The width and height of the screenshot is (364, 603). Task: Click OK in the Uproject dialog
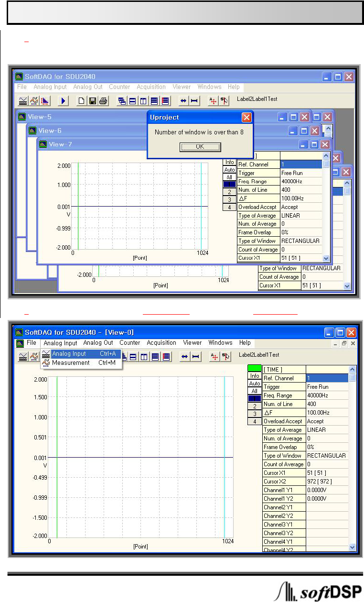click(x=200, y=147)
